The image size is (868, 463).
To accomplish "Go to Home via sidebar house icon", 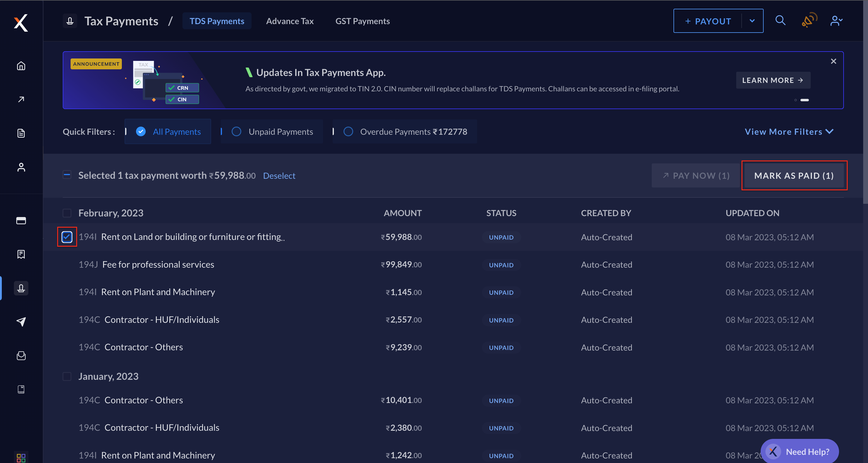I will [x=21, y=66].
